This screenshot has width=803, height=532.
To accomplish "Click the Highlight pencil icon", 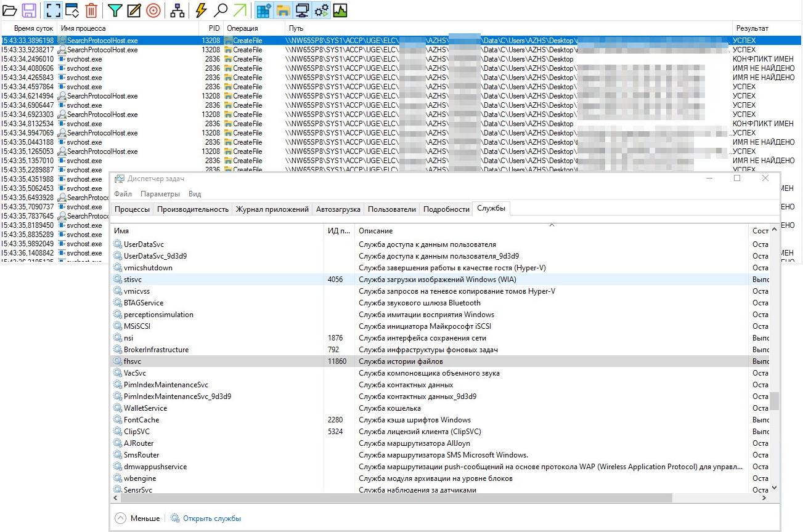I will [x=134, y=10].
